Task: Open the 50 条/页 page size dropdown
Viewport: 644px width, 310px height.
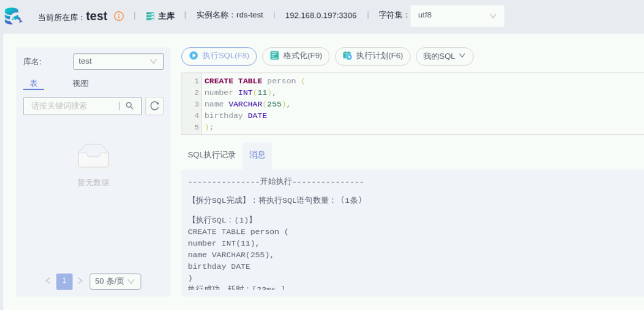Action: click(x=115, y=281)
